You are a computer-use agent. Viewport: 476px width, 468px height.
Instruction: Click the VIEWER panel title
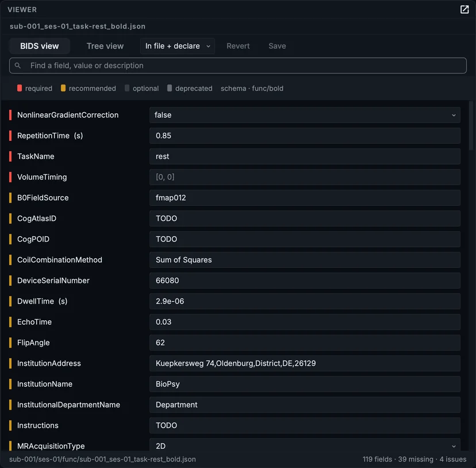22,9
